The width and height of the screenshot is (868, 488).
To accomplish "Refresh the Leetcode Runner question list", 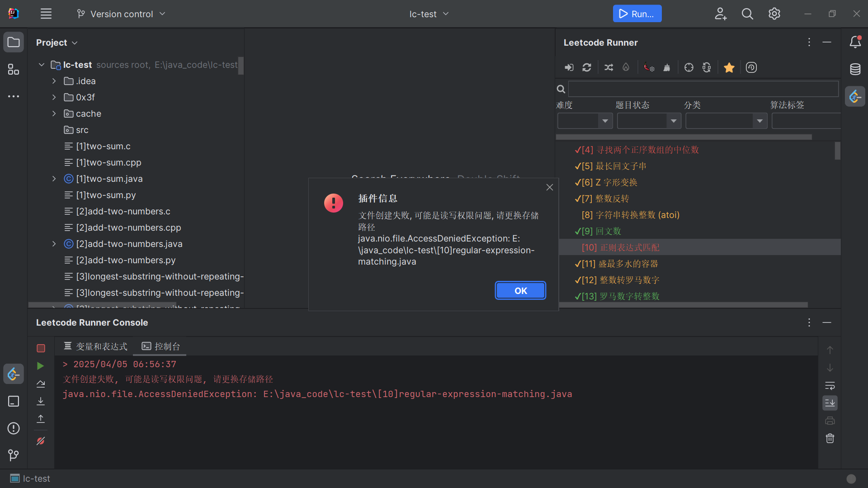I will 587,67.
